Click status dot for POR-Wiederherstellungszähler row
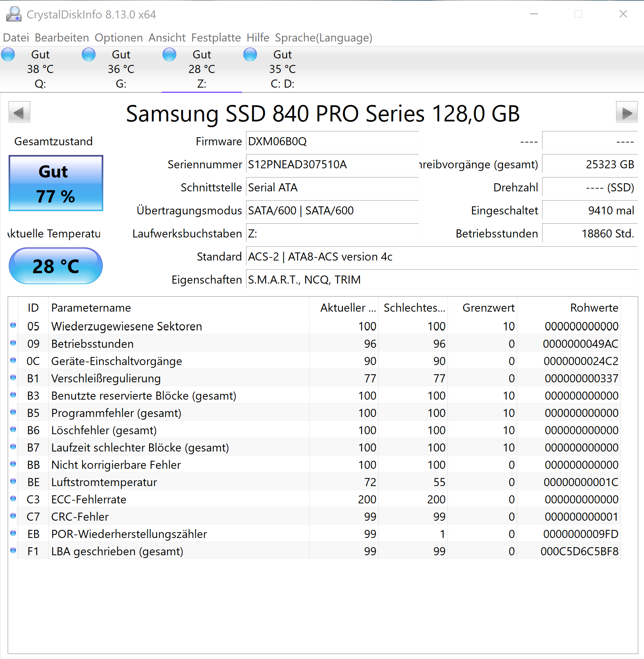 pyautogui.click(x=13, y=533)
